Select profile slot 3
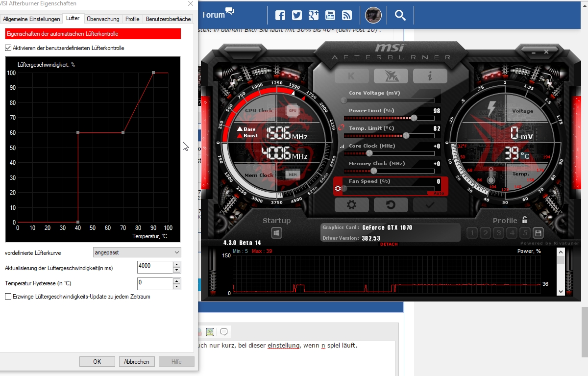 tap(498, 233)
